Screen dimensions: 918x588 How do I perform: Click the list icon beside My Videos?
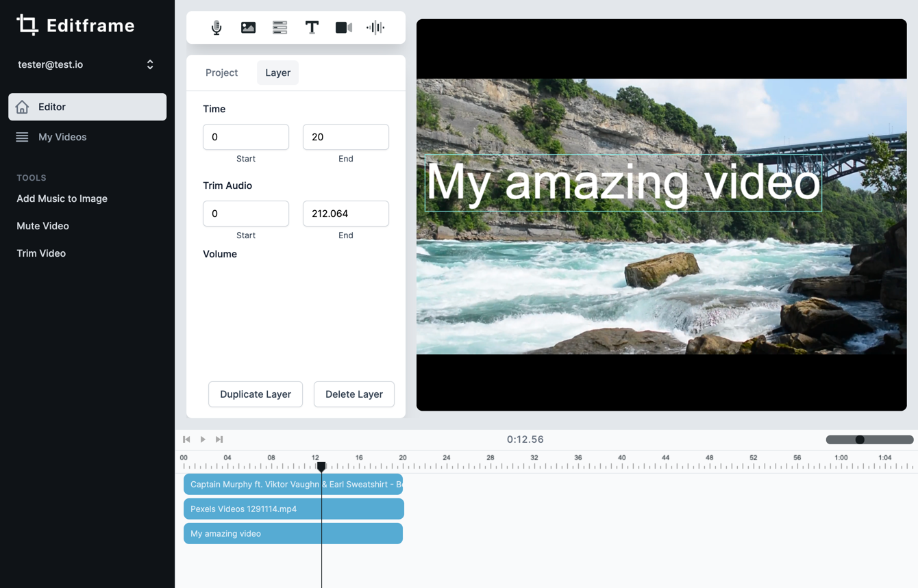23,137
